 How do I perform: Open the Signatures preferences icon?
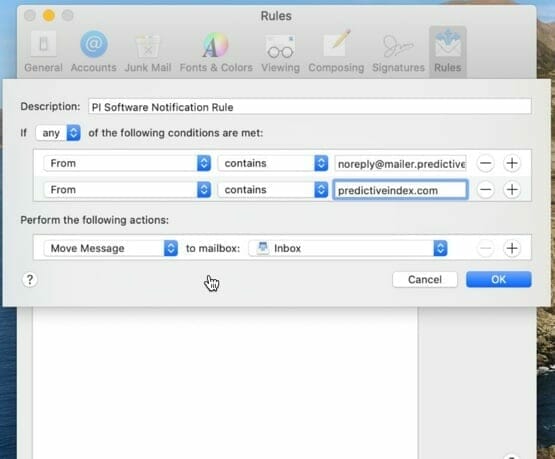click(398, 46)
